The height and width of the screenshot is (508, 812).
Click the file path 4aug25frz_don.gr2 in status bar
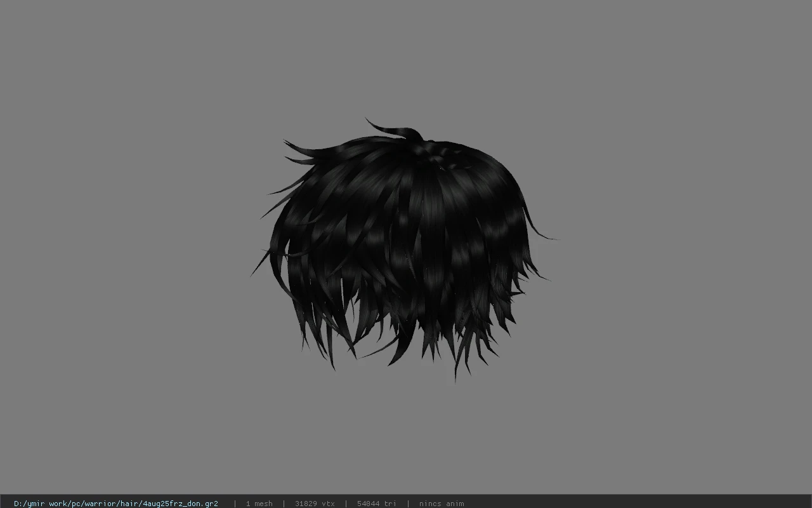coord(116,504)
